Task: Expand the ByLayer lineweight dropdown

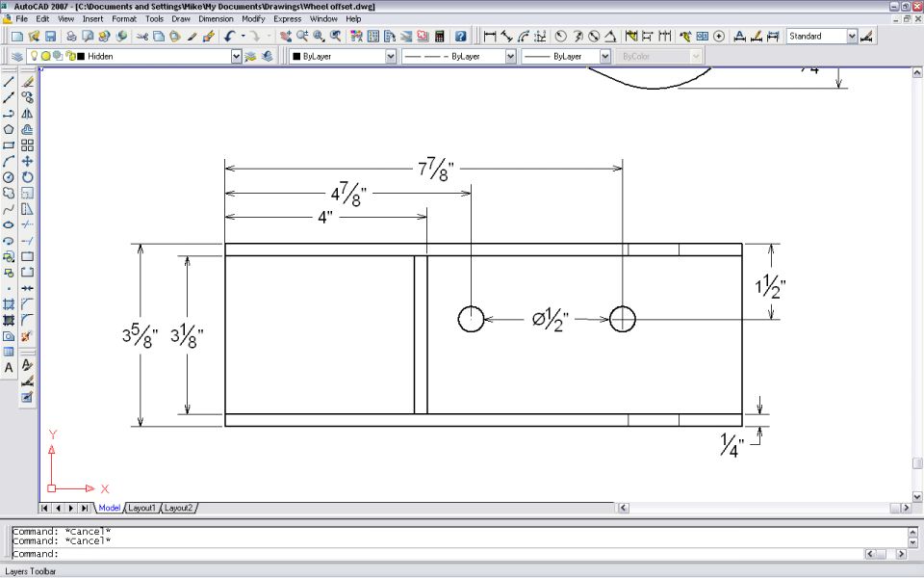Action: click(x=605, y=57)
